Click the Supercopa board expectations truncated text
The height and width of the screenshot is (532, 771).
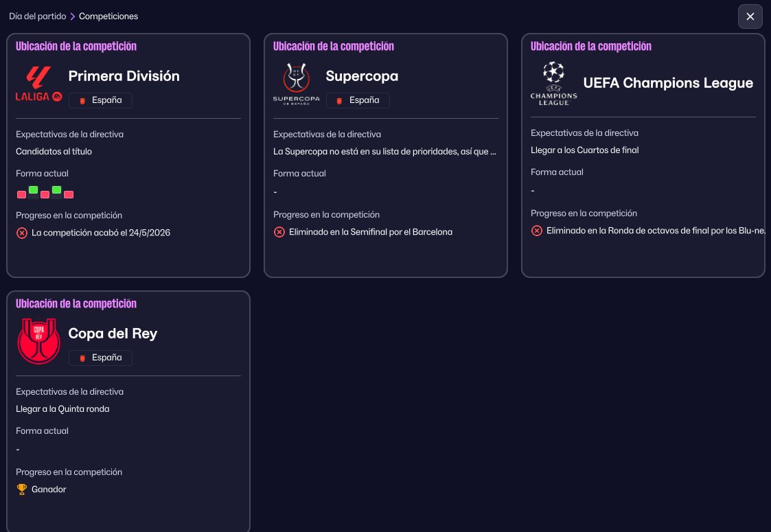[x=384, y=151]
